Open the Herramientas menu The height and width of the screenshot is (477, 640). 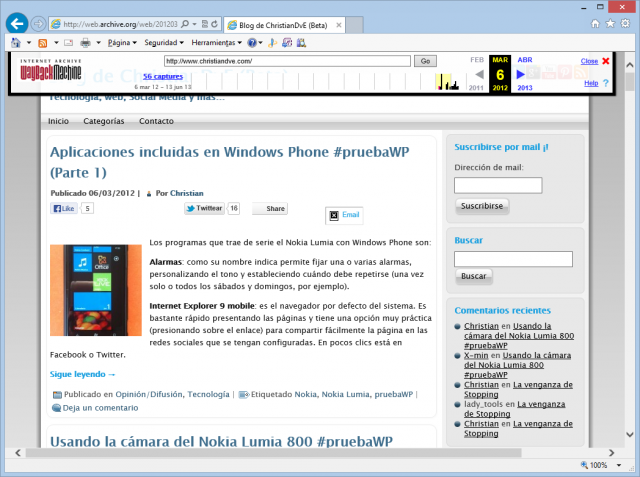[x=216, y=42]
